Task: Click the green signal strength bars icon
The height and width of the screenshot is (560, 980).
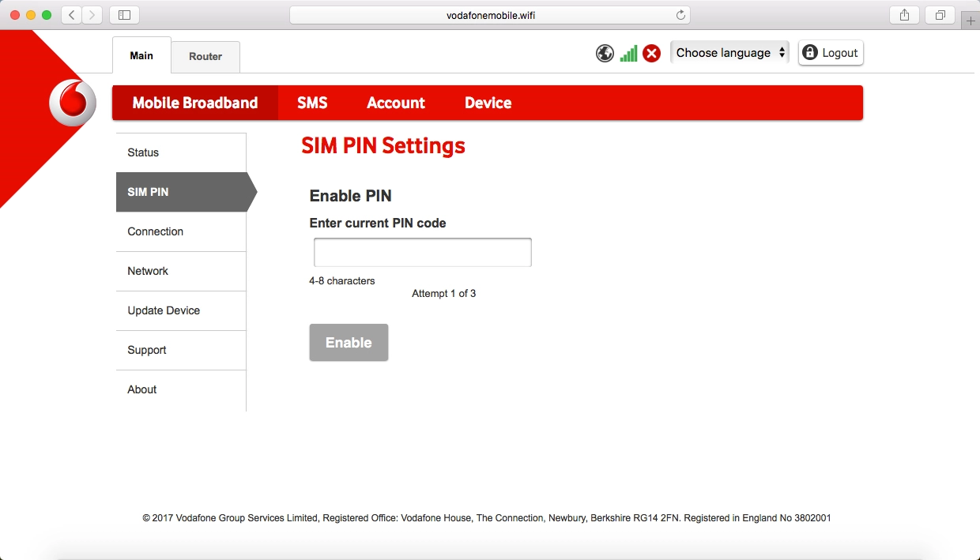Action: click(x=628, y=53)
